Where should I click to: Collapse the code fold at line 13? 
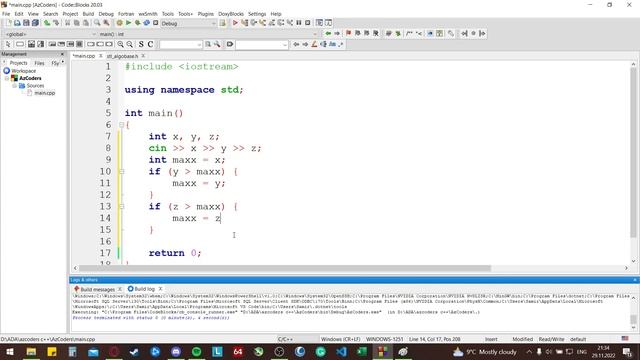point(121,207)
